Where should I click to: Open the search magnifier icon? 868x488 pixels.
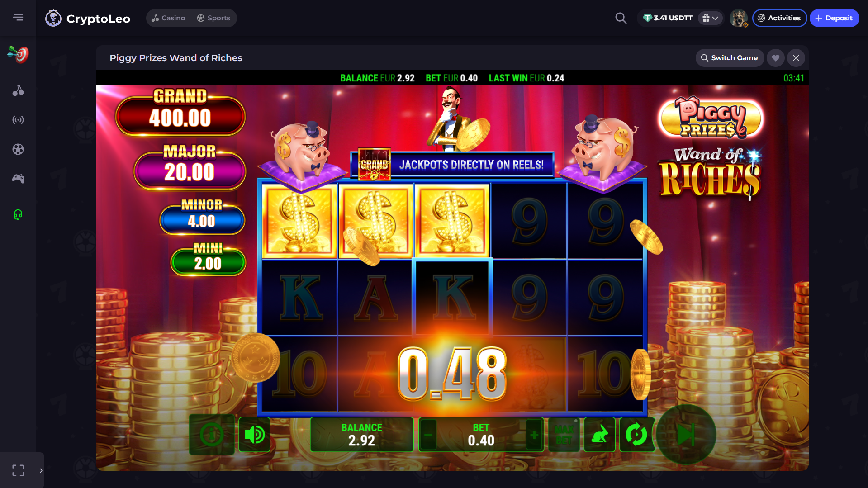pos(621,18)
